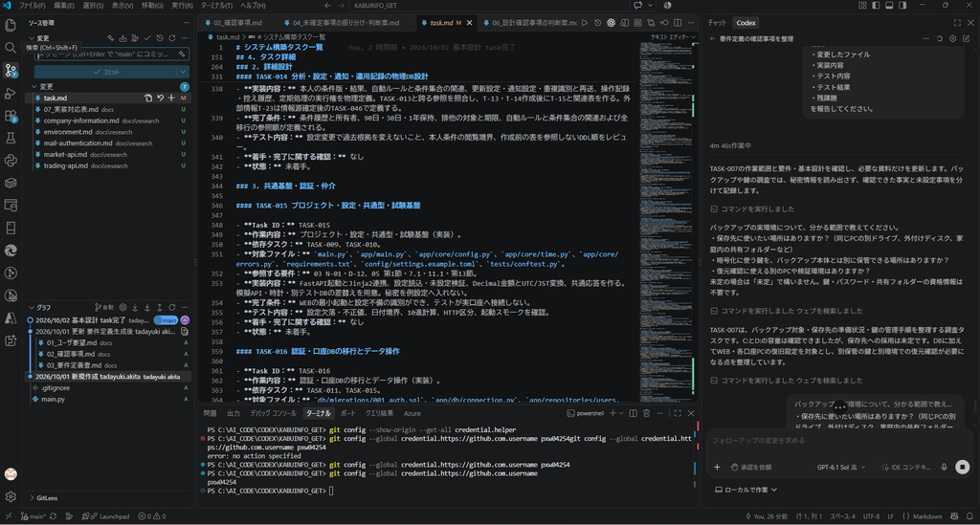Toggle the primary side bar layout

[876, 5]
